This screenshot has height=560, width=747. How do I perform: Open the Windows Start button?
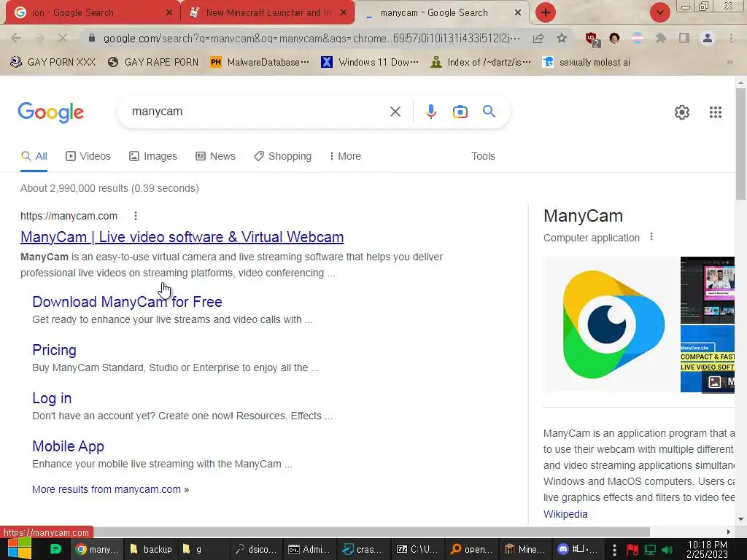[18, 549]
